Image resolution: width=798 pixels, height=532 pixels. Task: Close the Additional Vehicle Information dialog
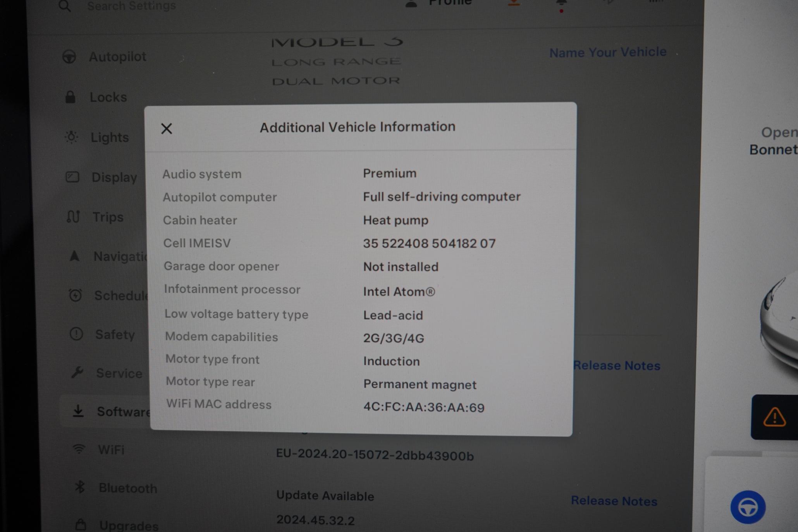(x=167, y=129)
